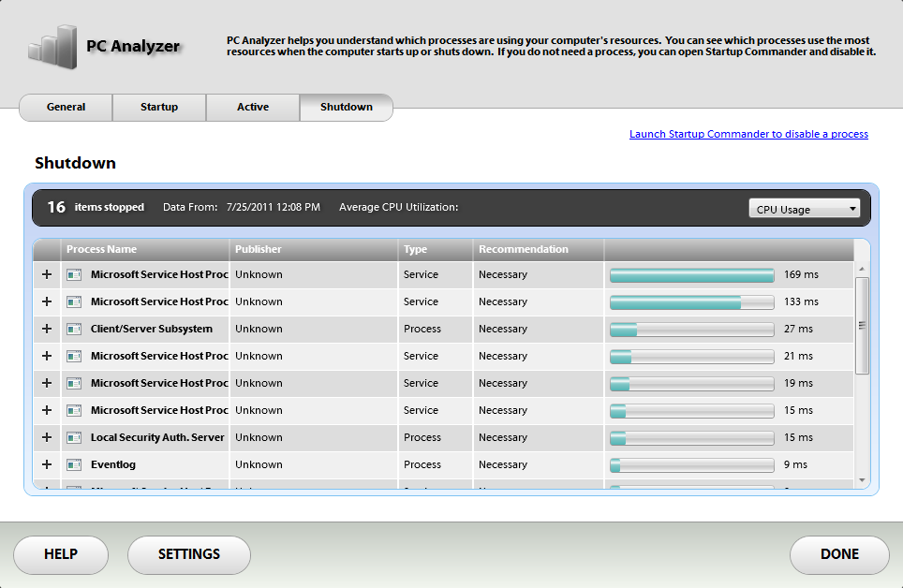Screen dimensions: 903x588
Task: Select the "Client/Server Subsystem" process name
Action: click(x=152, y=329)
